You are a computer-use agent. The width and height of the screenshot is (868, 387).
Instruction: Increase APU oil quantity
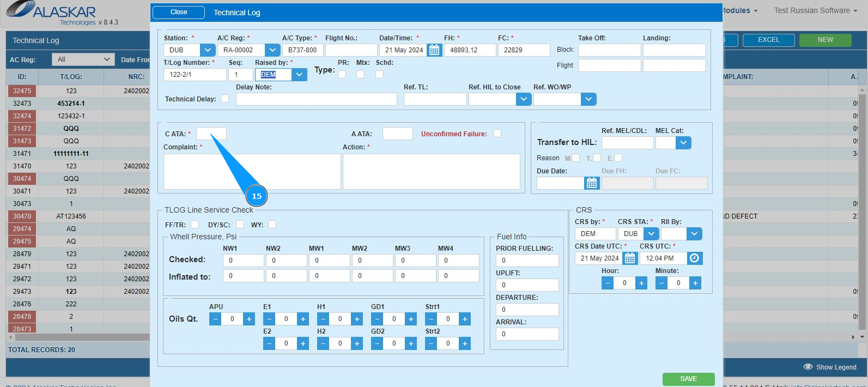pyautogui.click(x=249, y=319)
